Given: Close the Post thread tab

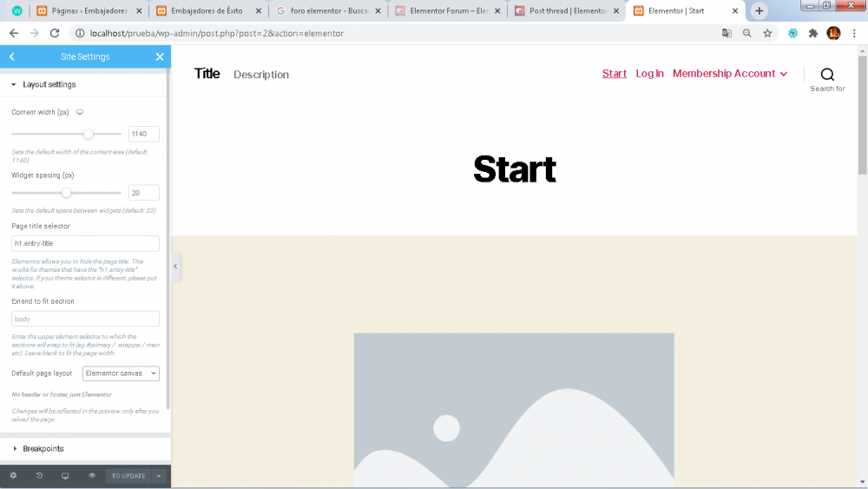Looking at the screenshot, I should pos(616,10).
